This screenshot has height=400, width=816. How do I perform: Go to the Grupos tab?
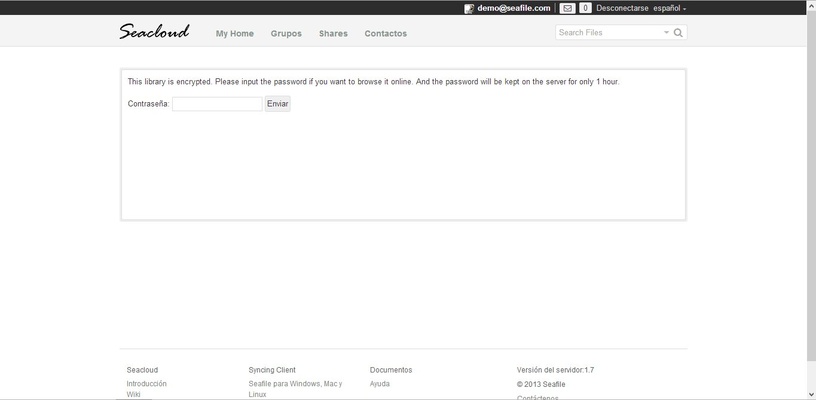(286, 33)
